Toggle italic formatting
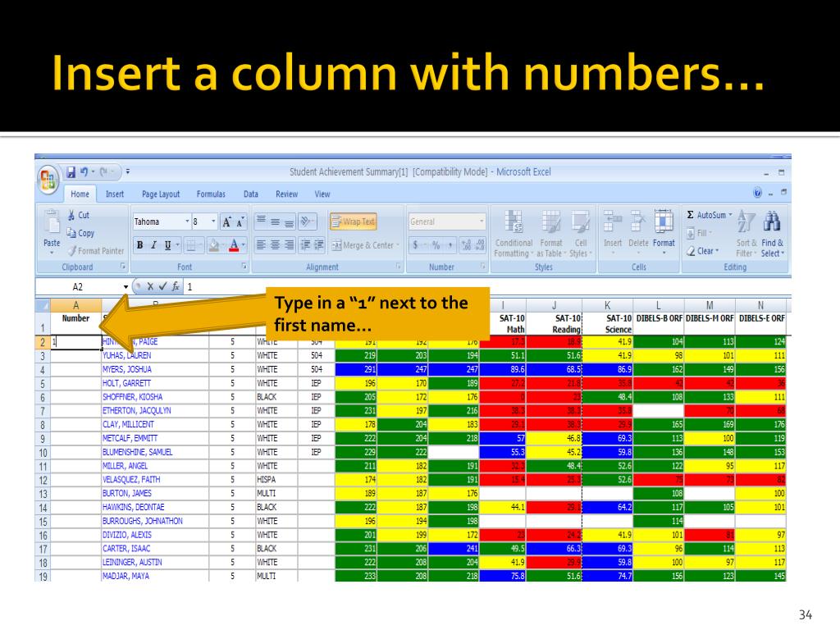The image size is (840, 630). [153, 245]
